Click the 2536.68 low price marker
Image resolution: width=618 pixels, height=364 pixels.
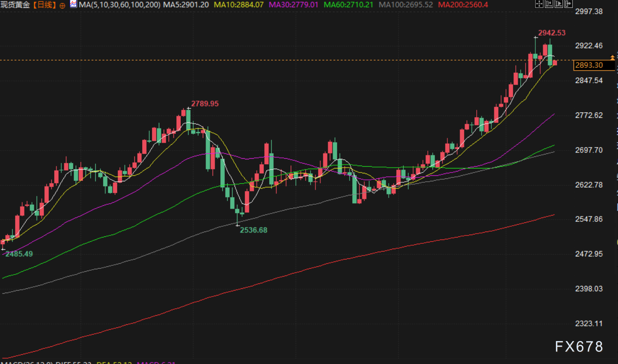point(254,230)
